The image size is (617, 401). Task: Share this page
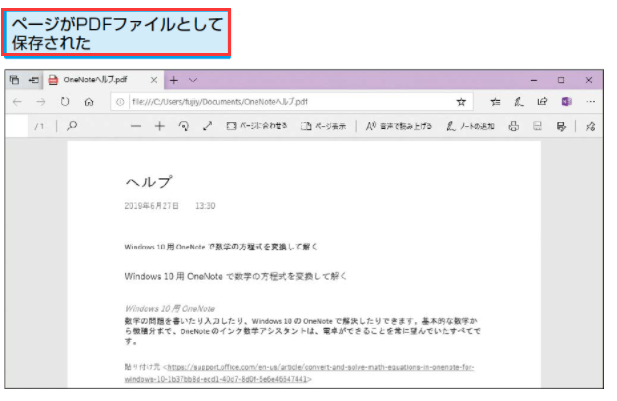542,102
